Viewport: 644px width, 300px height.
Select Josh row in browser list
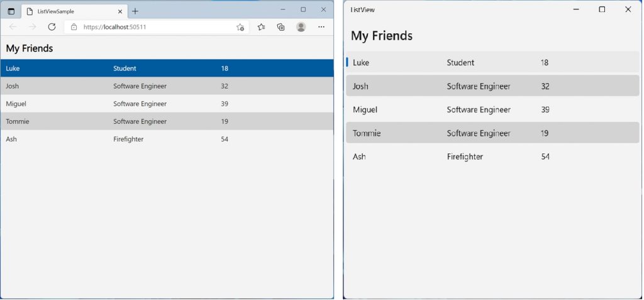(167, 86)
